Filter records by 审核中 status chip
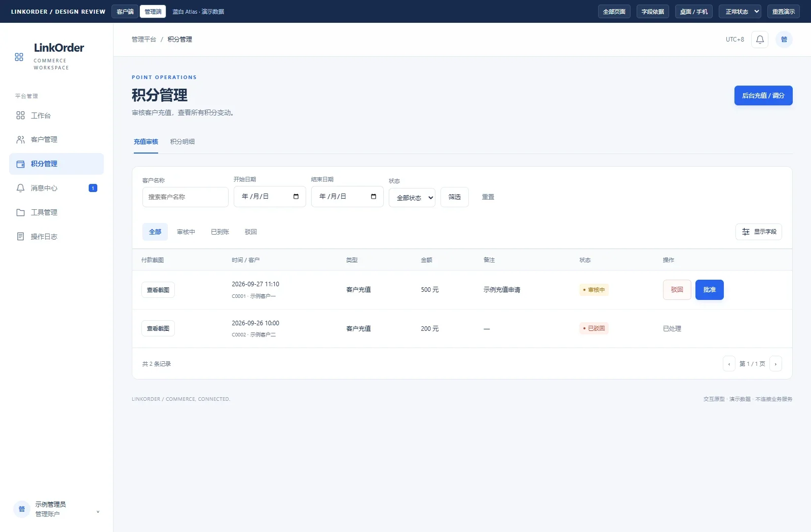The width and height of the screenshot is (811, 532). (x=186, y=232)
